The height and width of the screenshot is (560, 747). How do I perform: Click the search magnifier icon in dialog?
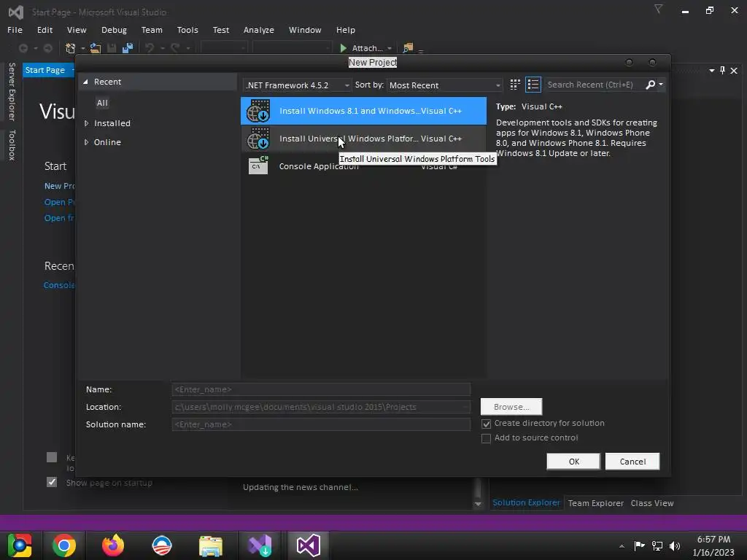tap(650, 85)
